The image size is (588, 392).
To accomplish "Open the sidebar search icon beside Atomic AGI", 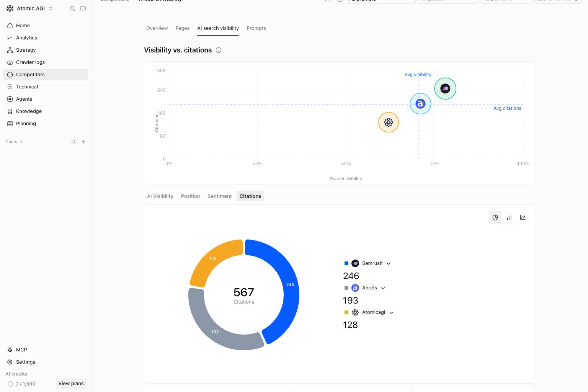I will pyautogui.click(x=72, y=8).
